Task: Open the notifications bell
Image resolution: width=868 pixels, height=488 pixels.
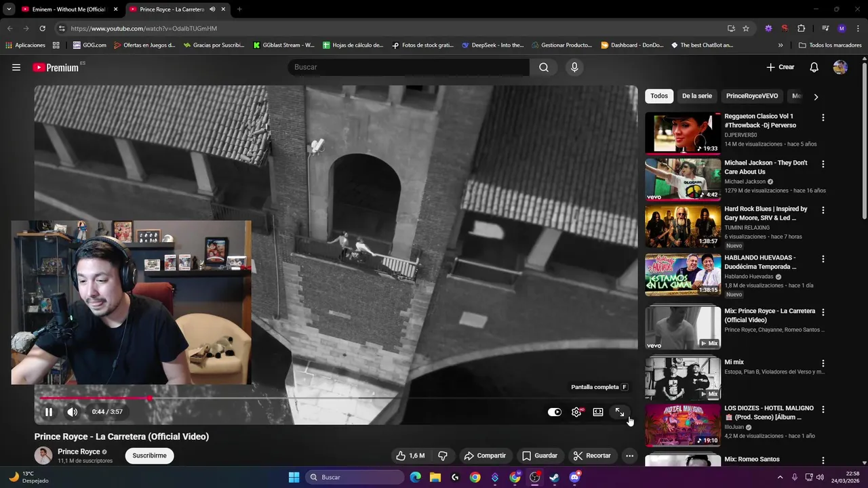Action: click(x=814, y=67)
